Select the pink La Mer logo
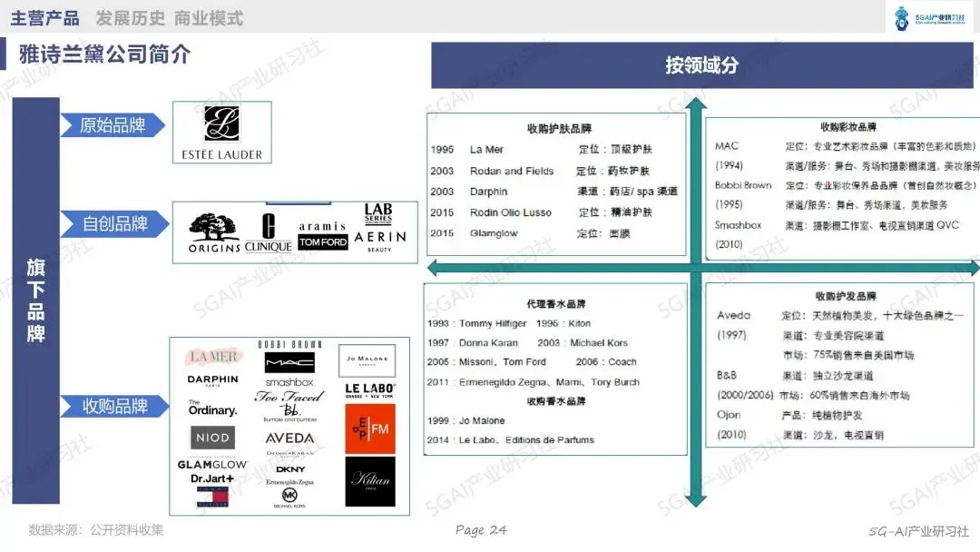 pyautogui.click(x=214, y=356)
